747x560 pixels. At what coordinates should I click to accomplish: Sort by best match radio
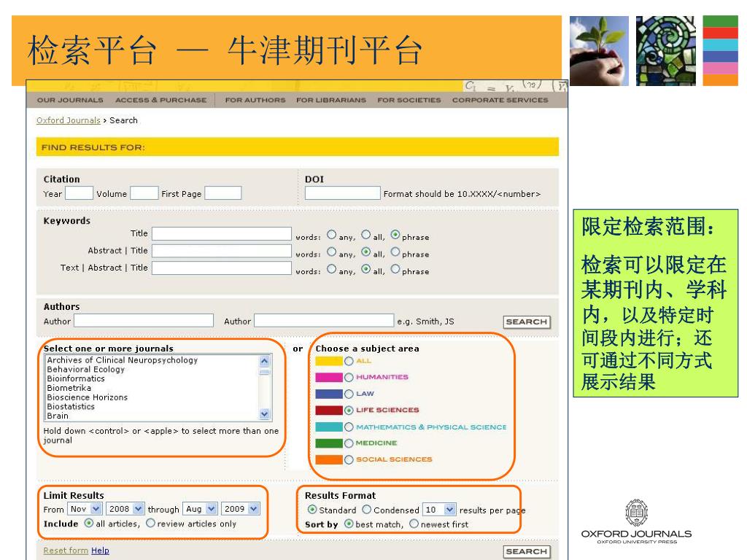click(349, 524)
